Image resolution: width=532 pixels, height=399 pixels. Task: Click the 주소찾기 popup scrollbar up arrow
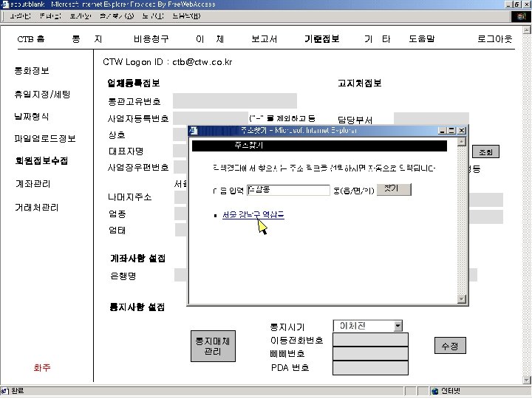(461, 142)
